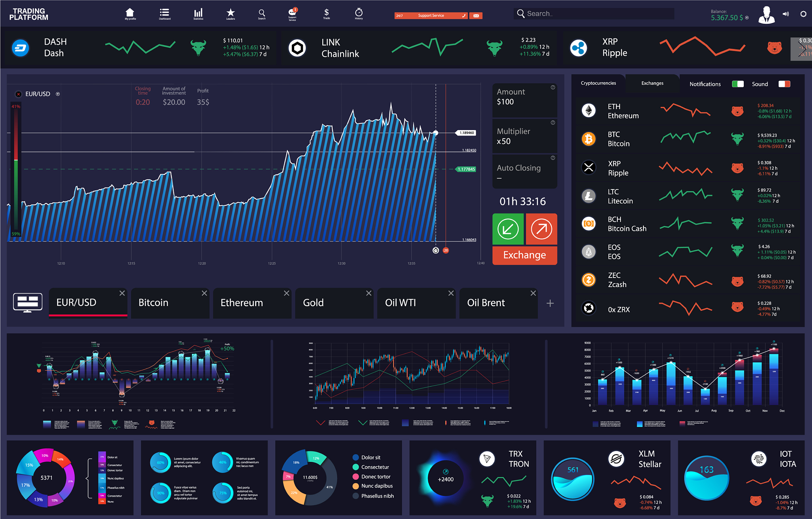This screenshot has height=519, width=812.
Task: Open Statistics bar chart icon
Action: [198, 13]
